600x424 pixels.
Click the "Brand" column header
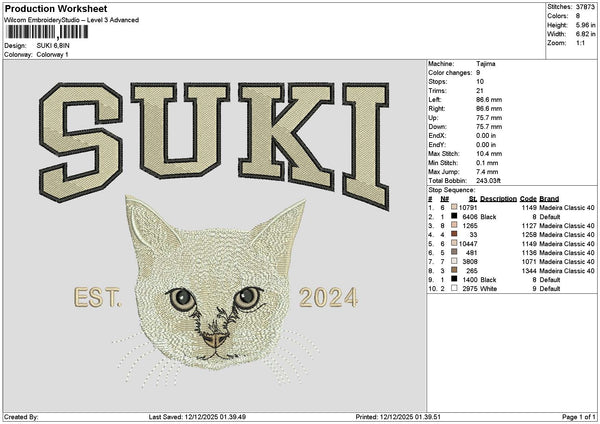point(549,199)
